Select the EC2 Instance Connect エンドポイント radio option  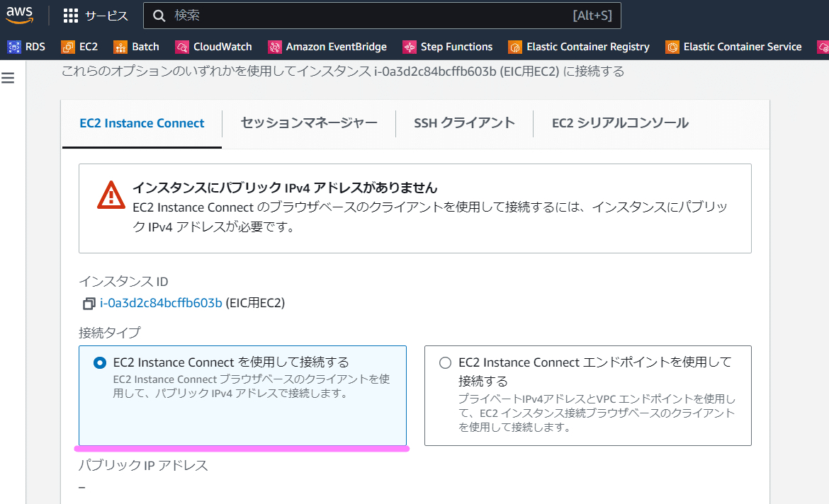(445, 363)
